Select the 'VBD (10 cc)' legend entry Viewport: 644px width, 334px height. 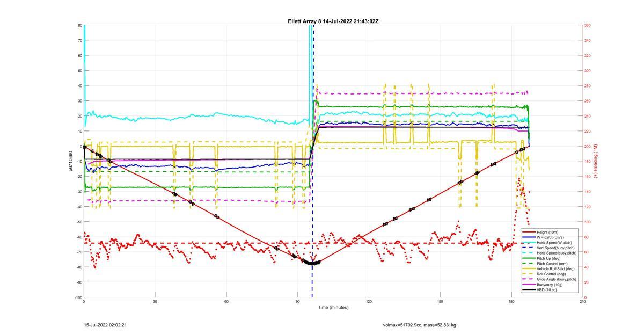[x=547, y=289]
